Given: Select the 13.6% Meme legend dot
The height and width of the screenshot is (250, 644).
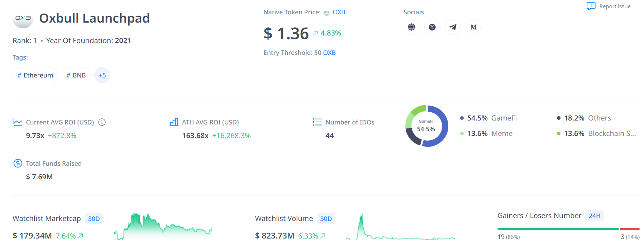Looking at the screenshot, I should click(462, 133).
